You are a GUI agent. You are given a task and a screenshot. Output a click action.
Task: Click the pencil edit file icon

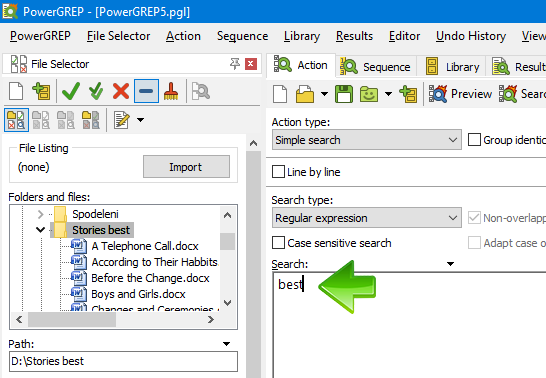pos(122,120)
